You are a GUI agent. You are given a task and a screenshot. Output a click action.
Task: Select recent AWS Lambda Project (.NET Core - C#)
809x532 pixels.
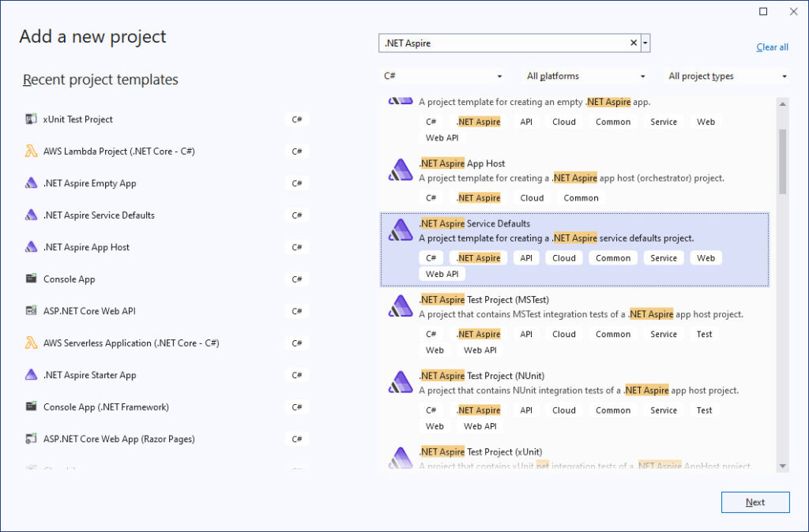click(119, 151)
